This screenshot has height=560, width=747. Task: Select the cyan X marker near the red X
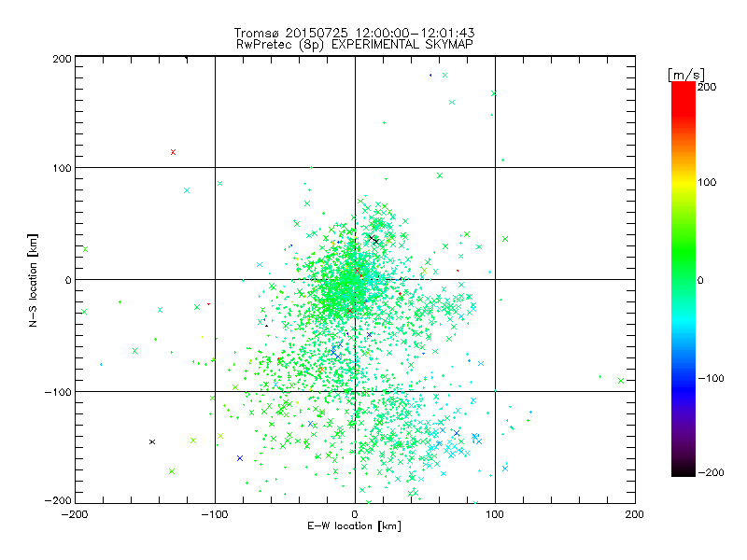tap(187, 190)
